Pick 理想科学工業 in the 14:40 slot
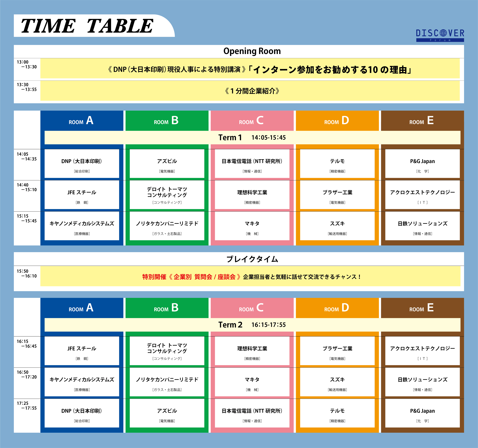The height and width of the screenshot is (448, 478). 252,195
